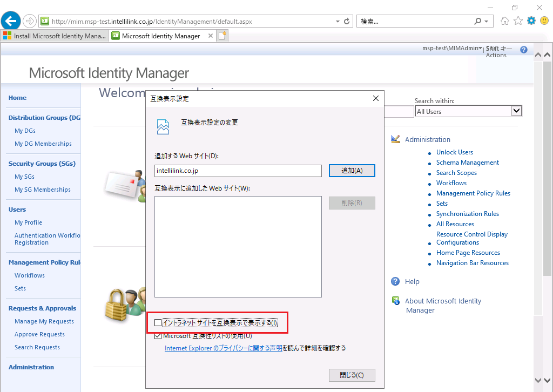Open My Profile in navigation
This screenshot has width=553, height=392.
[x=28, y=222]
